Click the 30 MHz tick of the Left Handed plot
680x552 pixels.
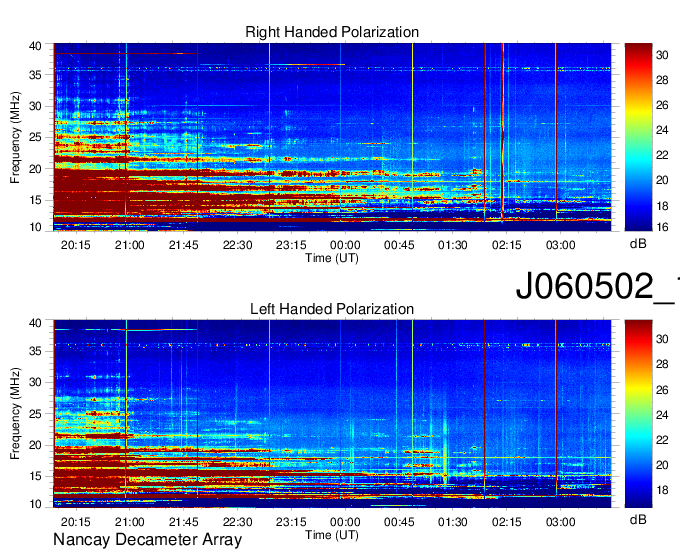coord(35,382)
